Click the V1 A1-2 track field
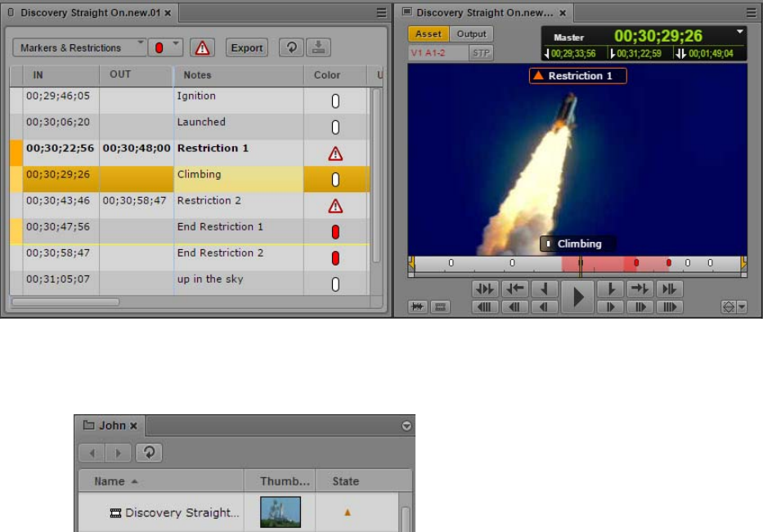Screen dimensions: 763x532 tap(438, 53)
